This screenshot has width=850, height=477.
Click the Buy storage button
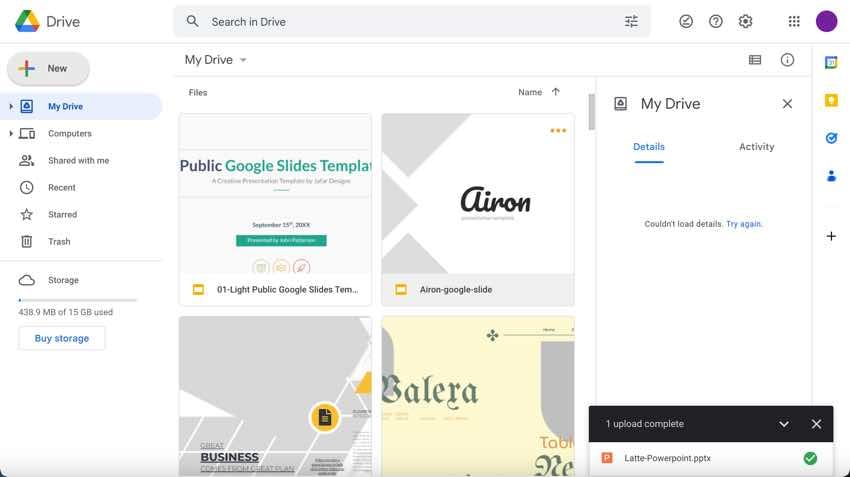[62, 338]
